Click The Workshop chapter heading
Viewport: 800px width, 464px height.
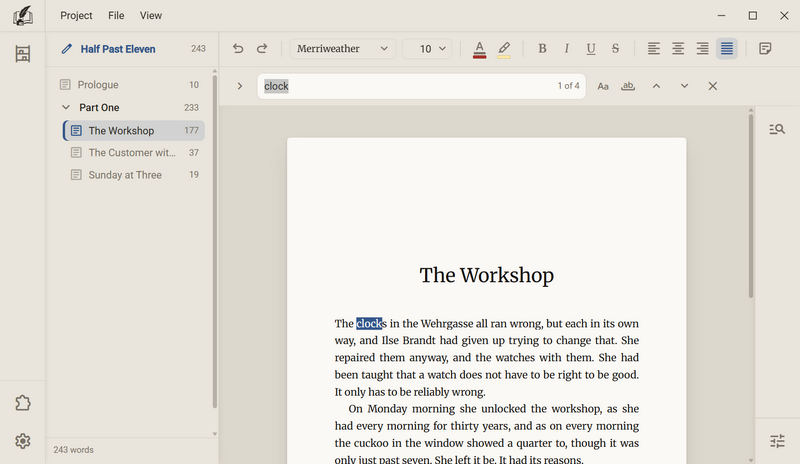pyautogui.click(x=486, y=275)
